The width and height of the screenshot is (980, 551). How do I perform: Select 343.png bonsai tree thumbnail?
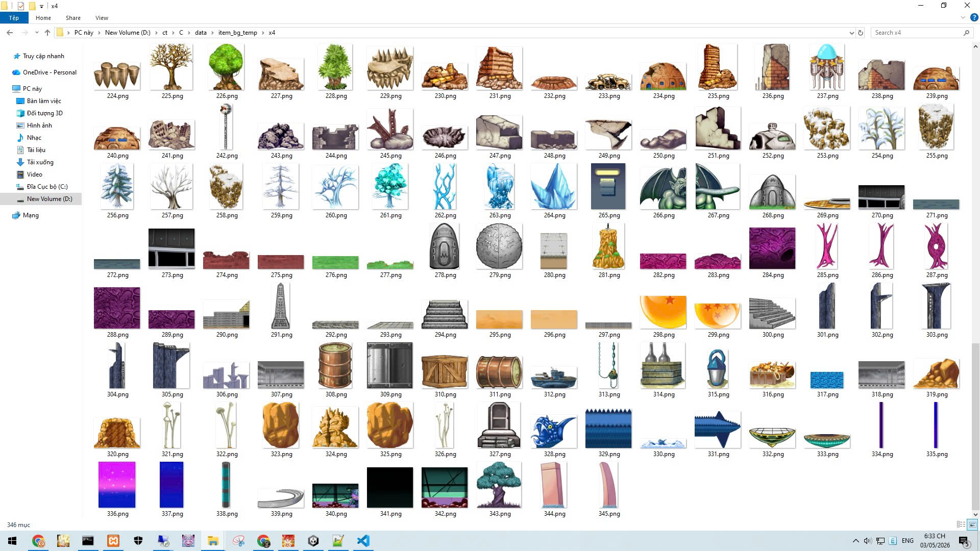coord(499,485)
